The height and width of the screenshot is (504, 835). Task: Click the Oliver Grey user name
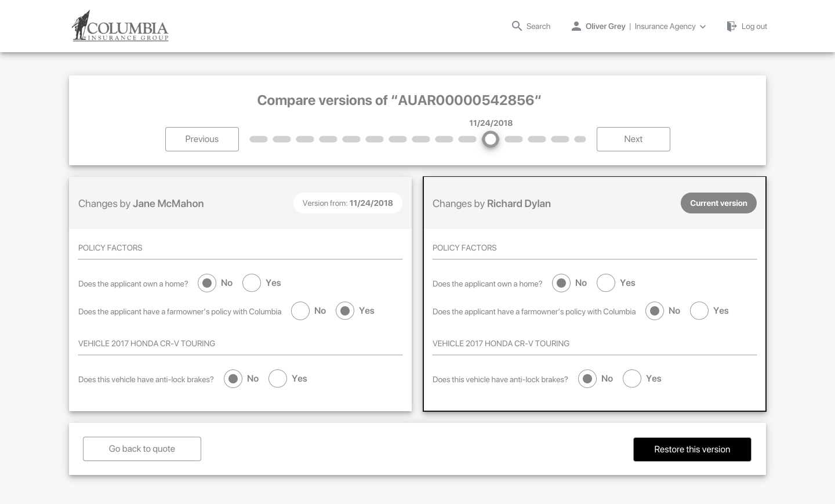coord(605,26)
